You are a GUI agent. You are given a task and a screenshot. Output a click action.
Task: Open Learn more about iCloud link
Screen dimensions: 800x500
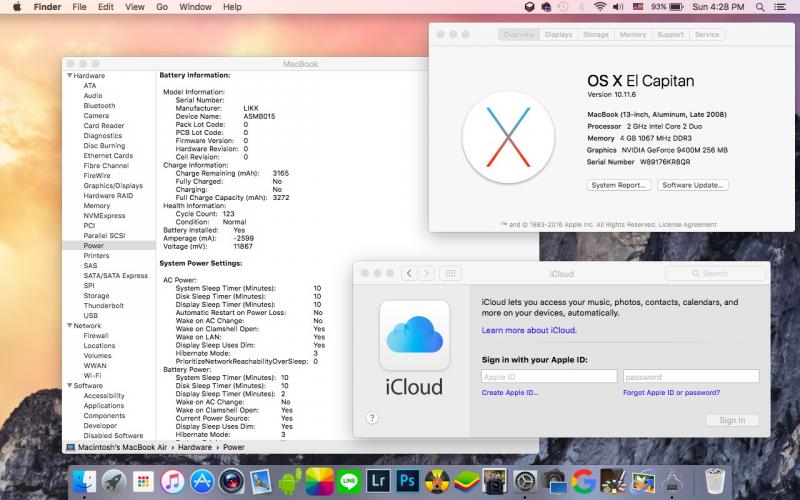(x=529, y=330)
